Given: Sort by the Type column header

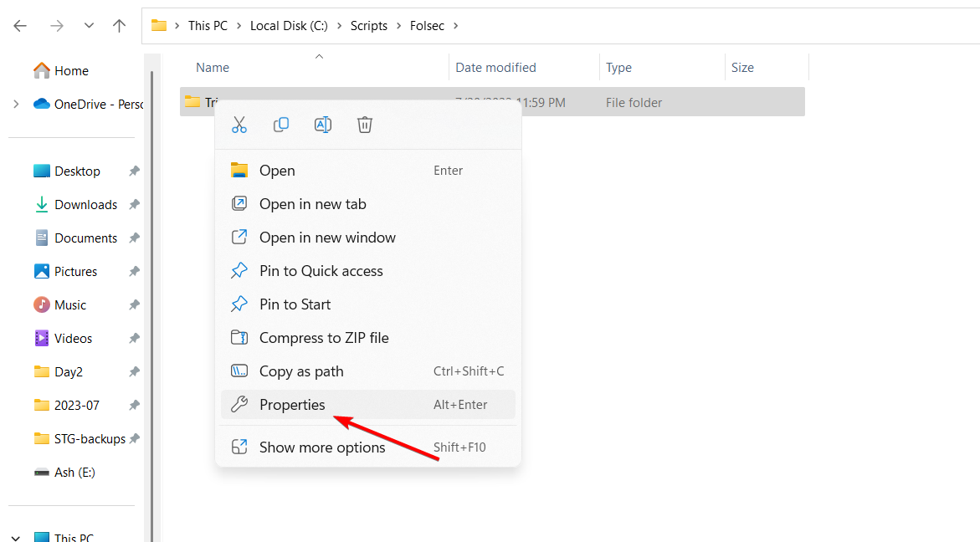Looking at the screenshot, I should (618, 68).
